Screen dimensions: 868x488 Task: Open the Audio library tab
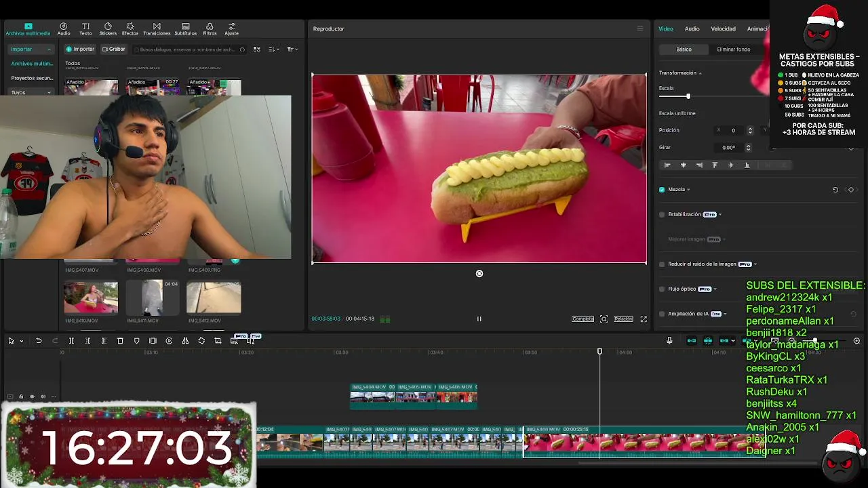(64, 29)
